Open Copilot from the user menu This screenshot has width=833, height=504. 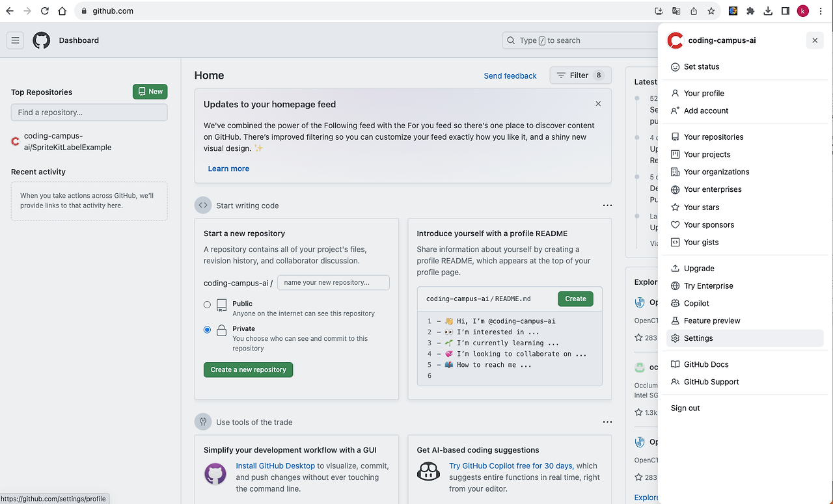[745, 304]
